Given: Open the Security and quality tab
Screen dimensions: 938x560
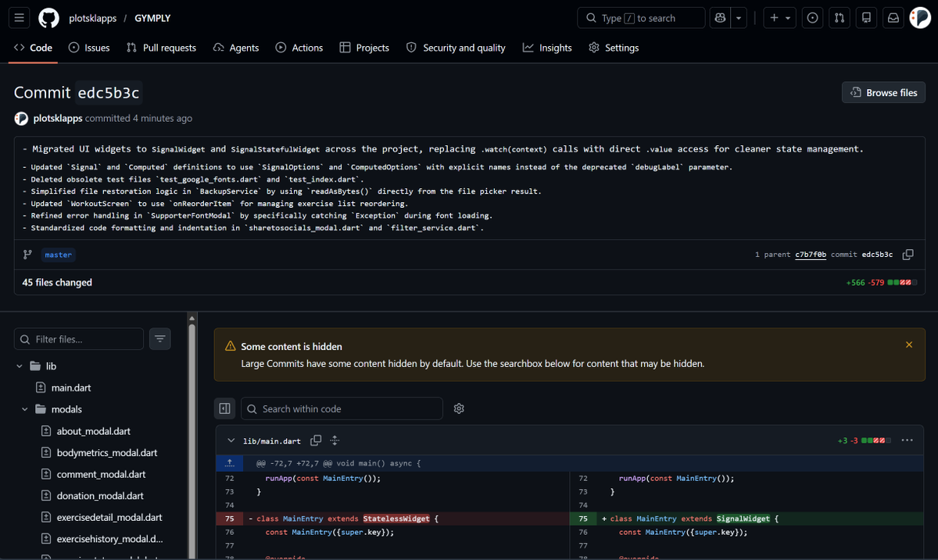Looking at the screenshot, I should (456, 48).
